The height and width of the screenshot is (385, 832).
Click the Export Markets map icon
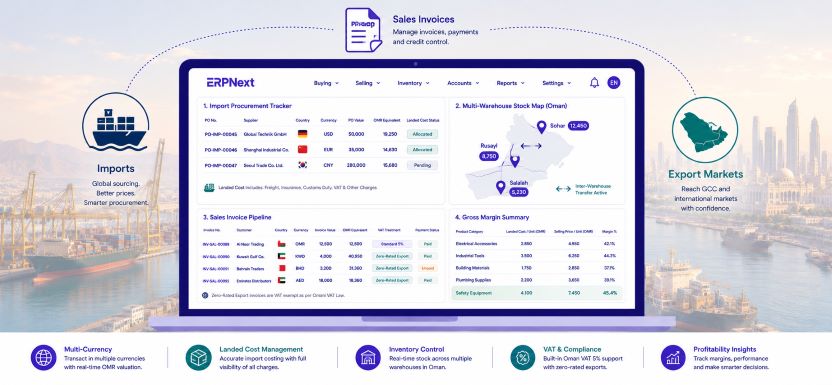tap(705, 129)
